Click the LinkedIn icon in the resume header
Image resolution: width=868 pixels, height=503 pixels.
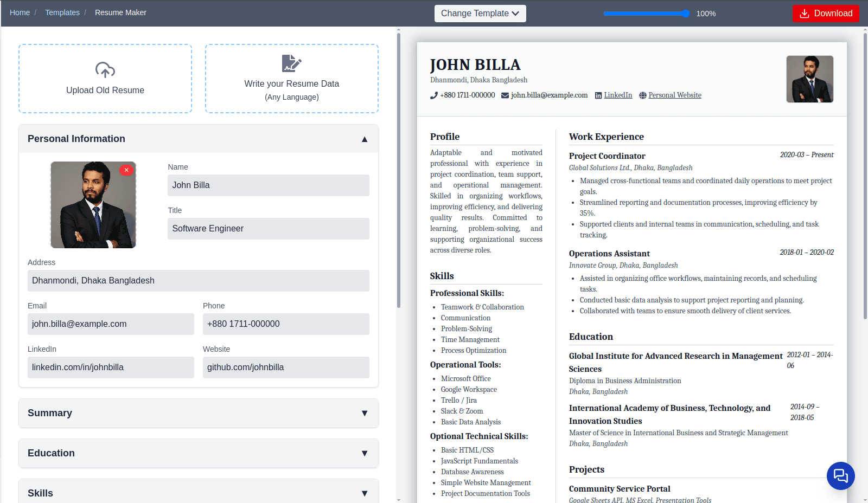(x=598, y=95)
